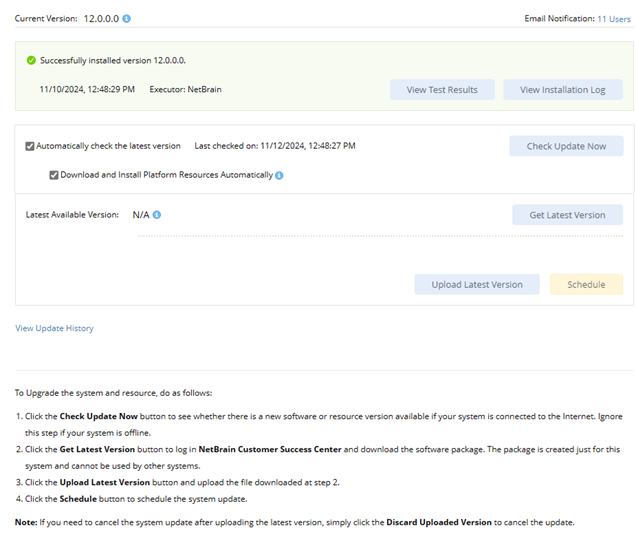Click the Successfully installed version 12.0.0.0 message
The width and height of the screenshot is (636, 541).
[112, 60]
